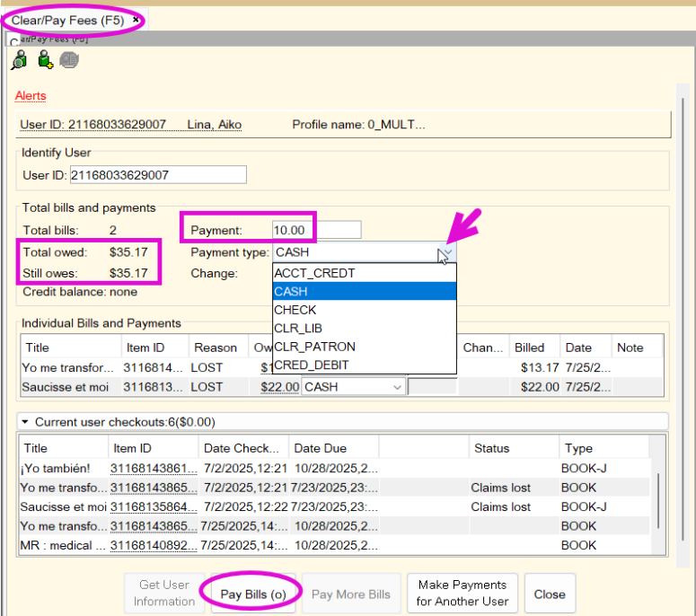
Task: Click the Pay Bills (o) button
Action: click(253, 594)
